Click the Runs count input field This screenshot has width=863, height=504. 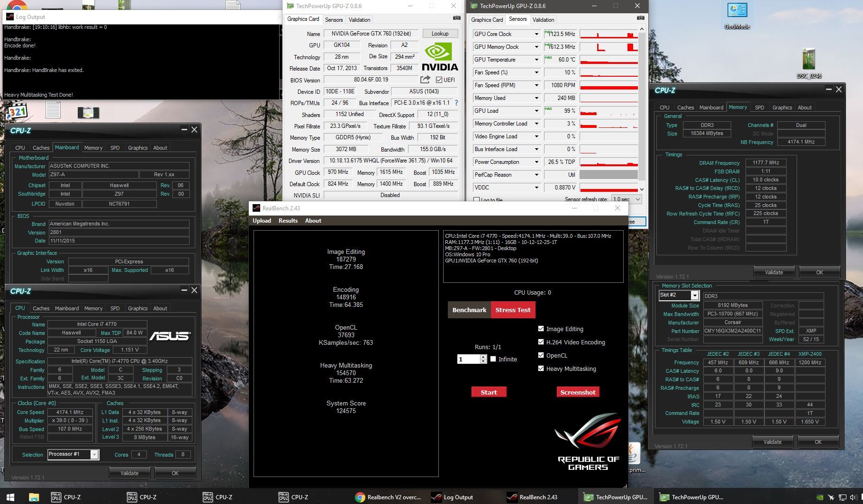tap(468, 359)
